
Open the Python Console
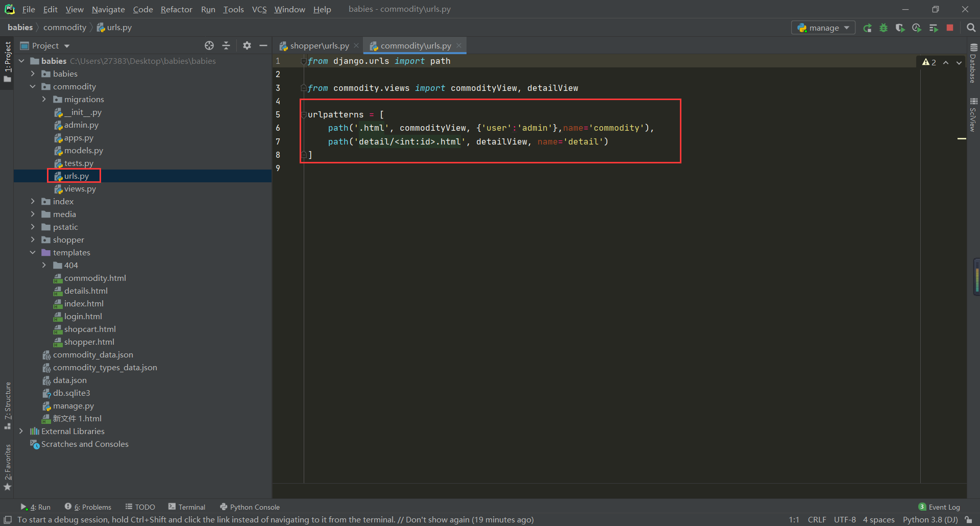[x=250, y=507]
